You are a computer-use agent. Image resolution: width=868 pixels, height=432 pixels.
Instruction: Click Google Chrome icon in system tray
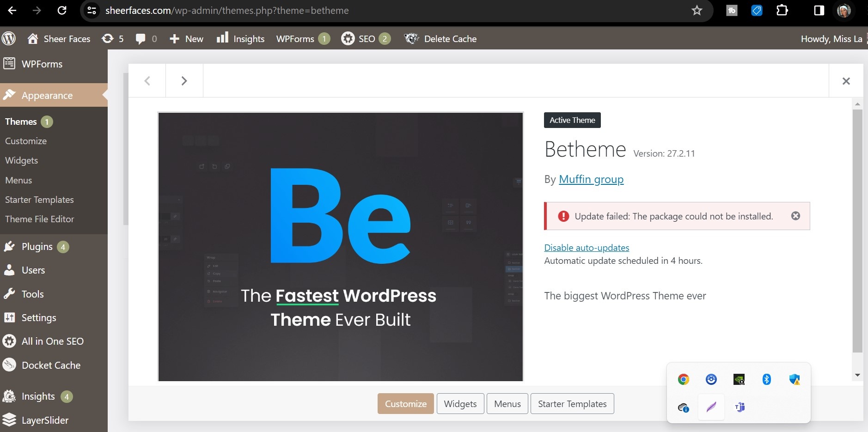click(684, 379)
